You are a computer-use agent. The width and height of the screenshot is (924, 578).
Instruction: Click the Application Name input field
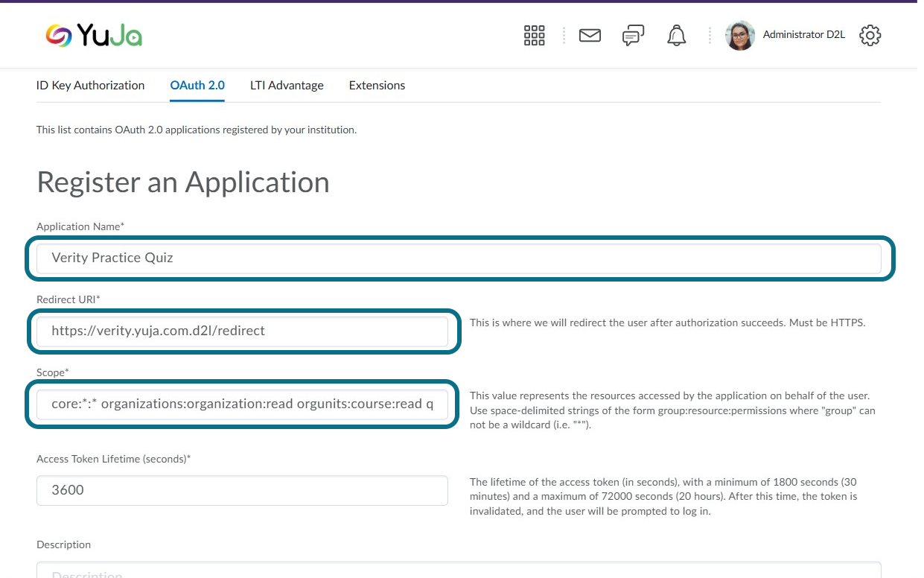tap(459, 258)
